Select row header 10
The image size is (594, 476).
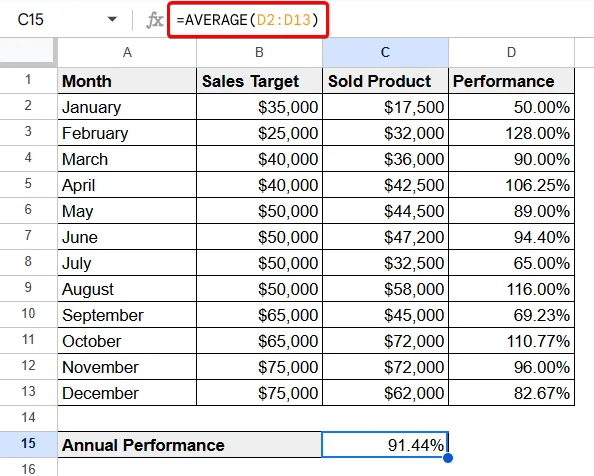click(x=28, y=314)
